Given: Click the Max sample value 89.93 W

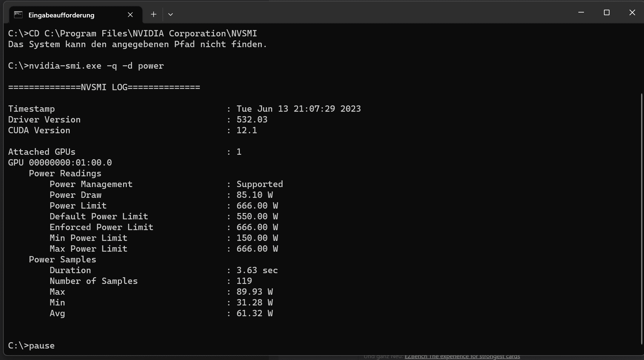Looking at the screenshot, I should (254, 292).
